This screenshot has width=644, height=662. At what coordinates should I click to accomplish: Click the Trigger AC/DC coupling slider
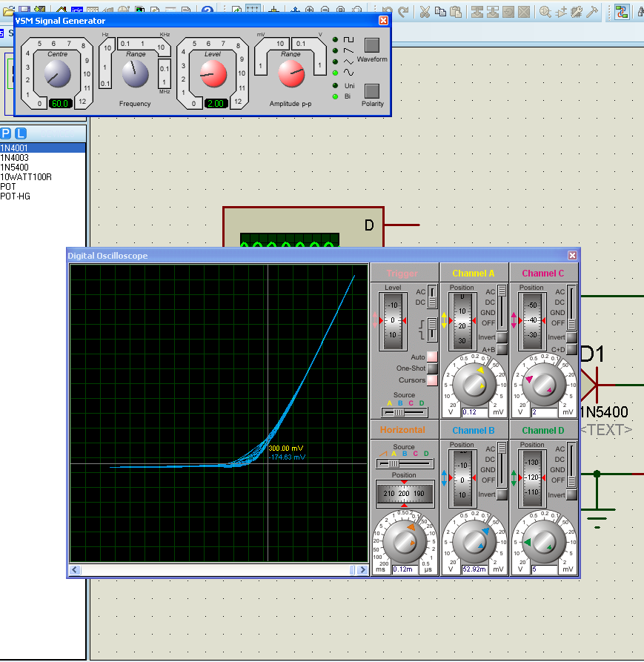click(432, 297)
